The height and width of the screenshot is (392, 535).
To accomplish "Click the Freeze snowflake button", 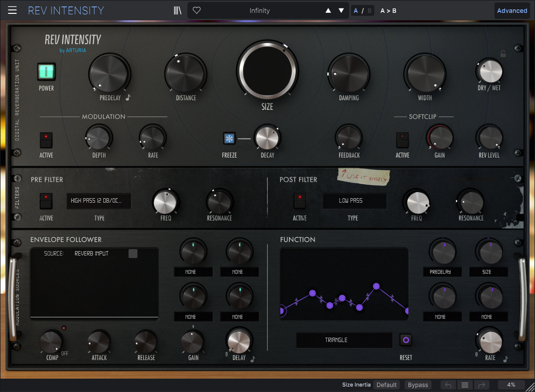I will 229,139.
